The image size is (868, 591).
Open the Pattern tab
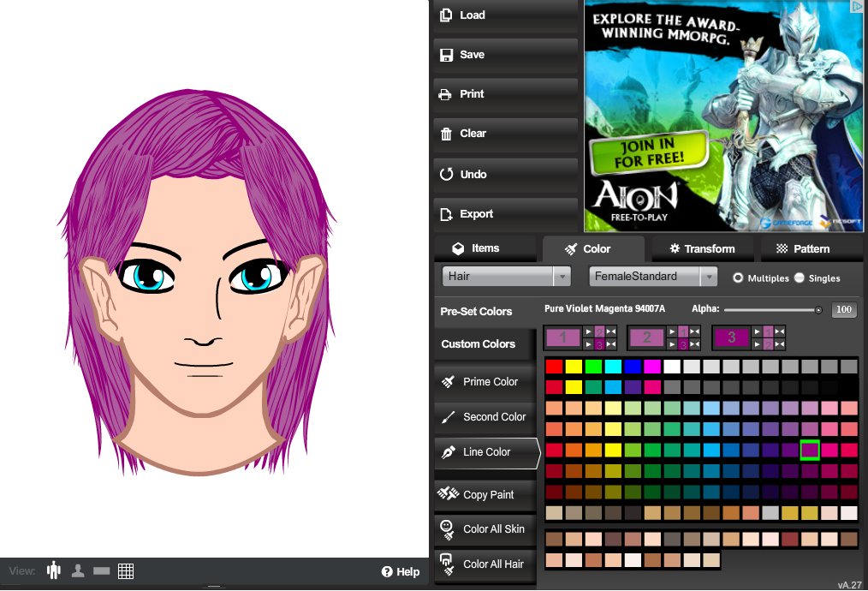pos(803,248)
